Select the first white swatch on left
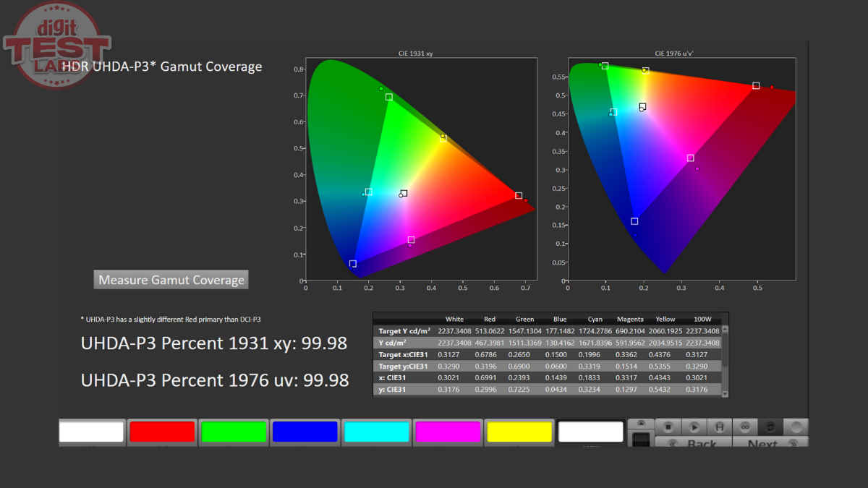 91,432
